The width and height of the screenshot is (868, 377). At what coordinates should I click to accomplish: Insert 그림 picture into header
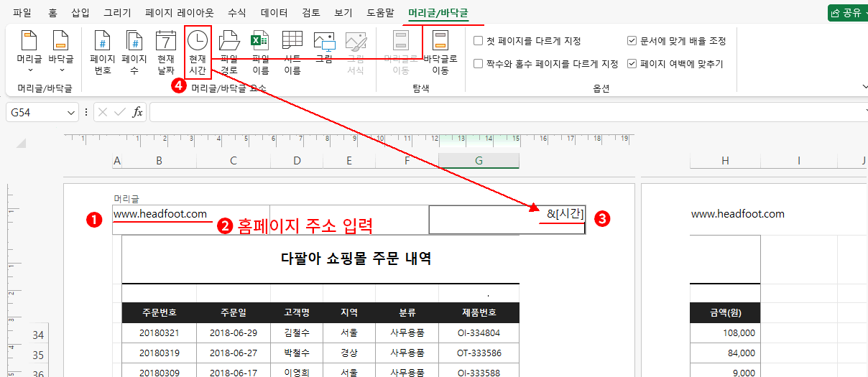tap(324, 47)
